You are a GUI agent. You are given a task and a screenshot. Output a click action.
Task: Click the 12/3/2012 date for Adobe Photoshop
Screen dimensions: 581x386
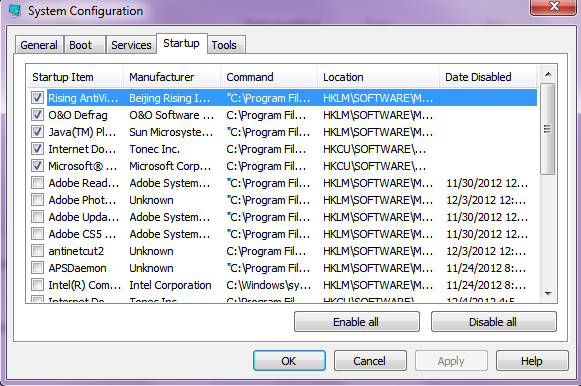[486, 200]
